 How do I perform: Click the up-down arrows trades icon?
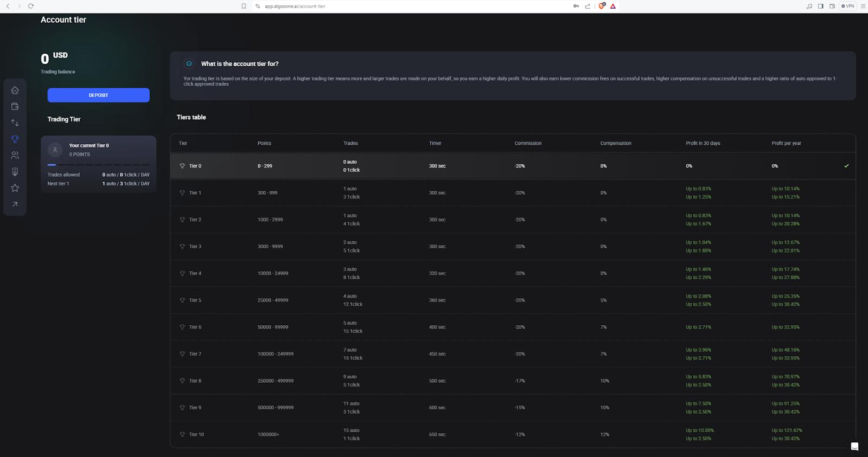pyautogui.click(x=15, y=123)
